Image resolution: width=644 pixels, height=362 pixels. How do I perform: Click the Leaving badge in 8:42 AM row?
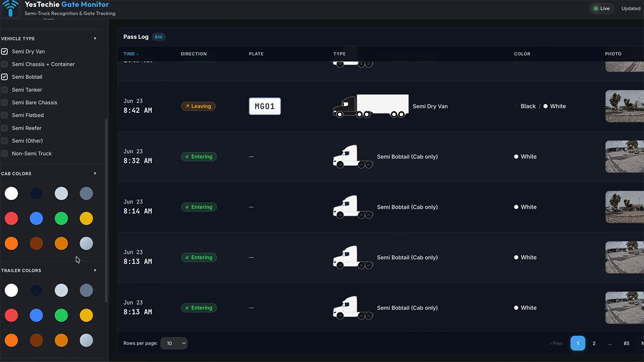click(x=198, y=106)
